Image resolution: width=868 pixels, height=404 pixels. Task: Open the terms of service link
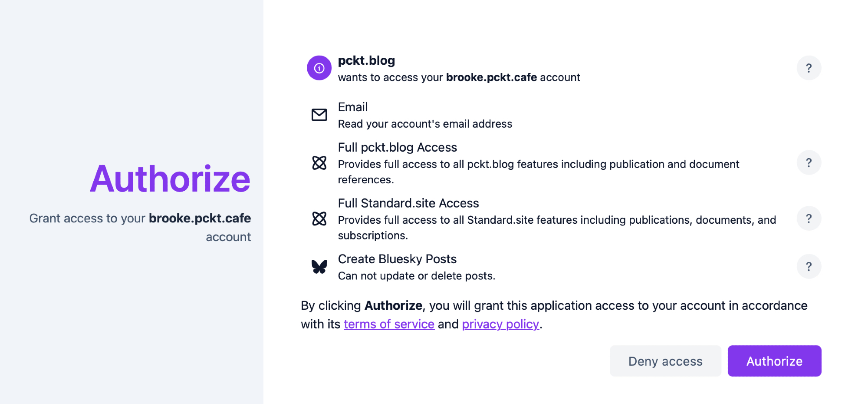pos(389,324)
